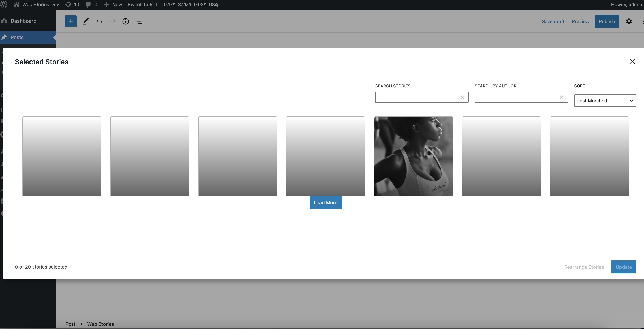644x329 pixels.
Task: Click Switch to RTL in admin bar
Action: [x=143, y=5]
